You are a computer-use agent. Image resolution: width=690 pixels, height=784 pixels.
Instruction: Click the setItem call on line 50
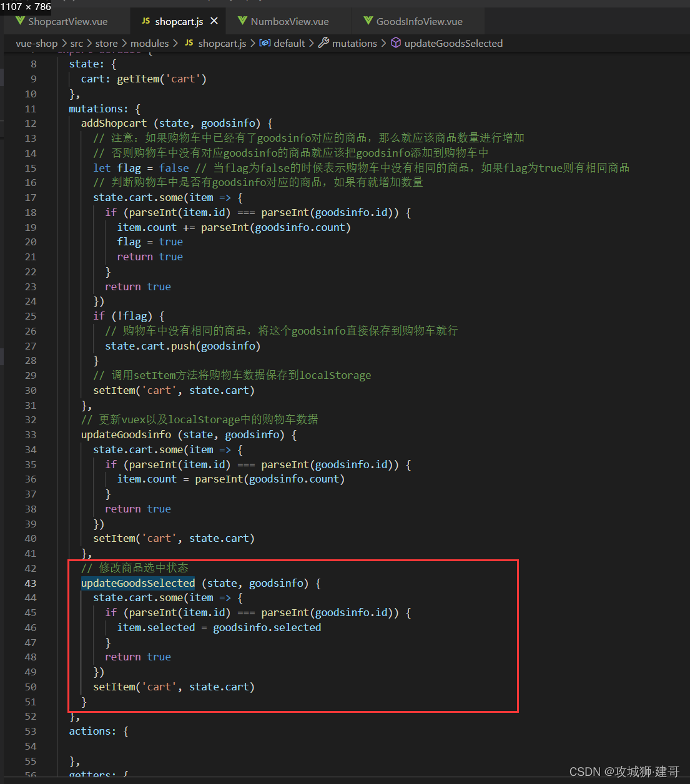pyautogui.click(x=174, y=687)
